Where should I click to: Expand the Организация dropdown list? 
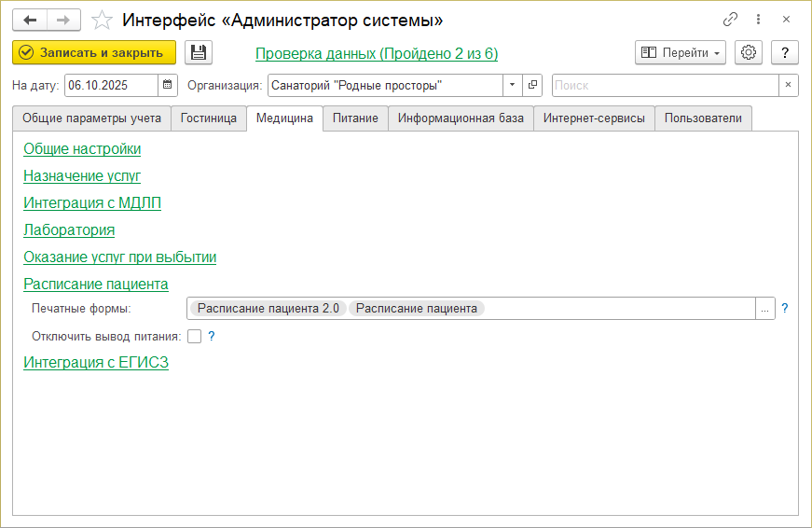pos(512,85)
